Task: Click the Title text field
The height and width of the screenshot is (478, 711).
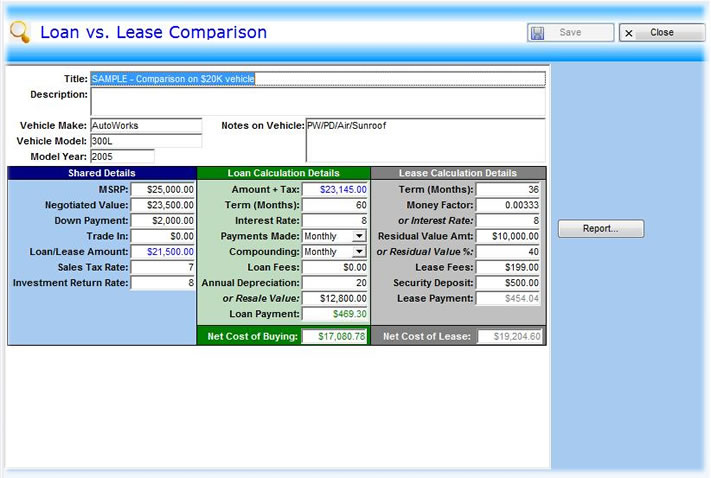Action: 318,79
